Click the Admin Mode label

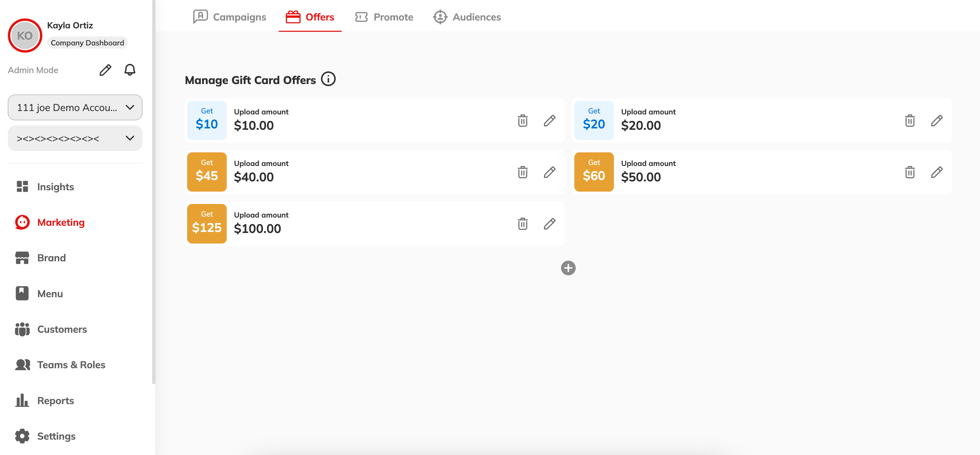pos(33,70)
